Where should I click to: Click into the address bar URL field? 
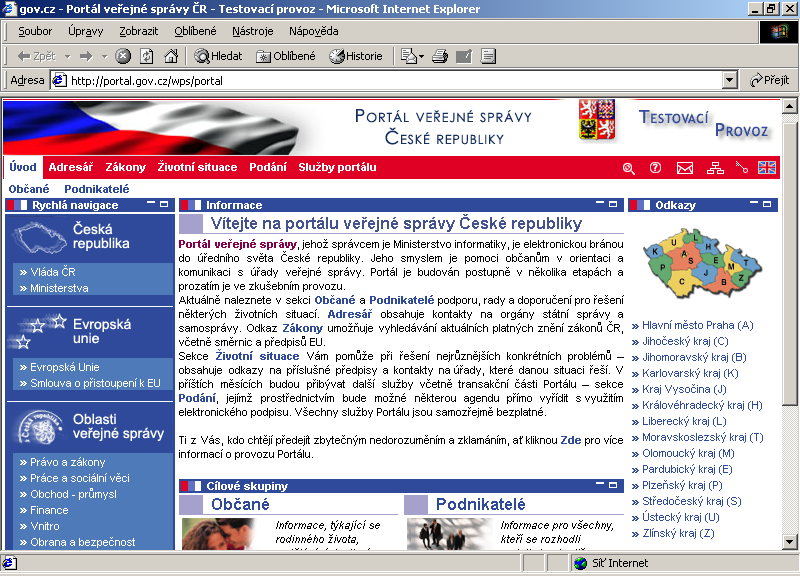tap(387, 80)
